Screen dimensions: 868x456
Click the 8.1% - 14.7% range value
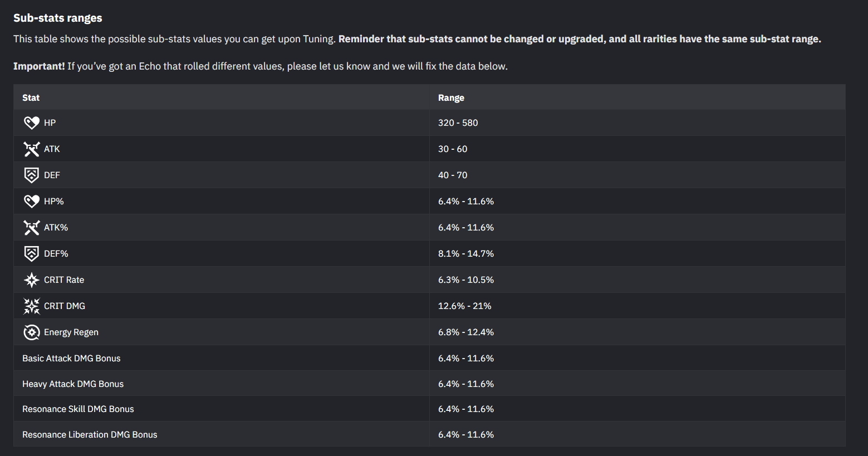[466, 253]
